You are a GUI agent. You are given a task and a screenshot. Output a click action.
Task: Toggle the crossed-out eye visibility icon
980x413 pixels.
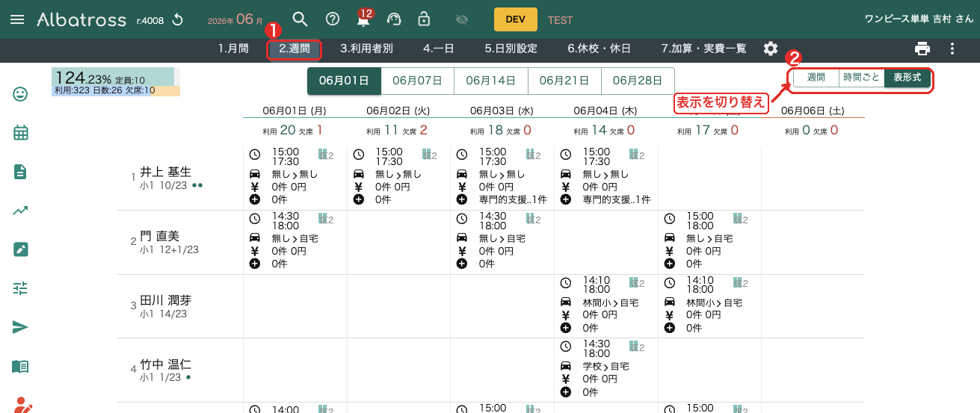click(461, 19)
